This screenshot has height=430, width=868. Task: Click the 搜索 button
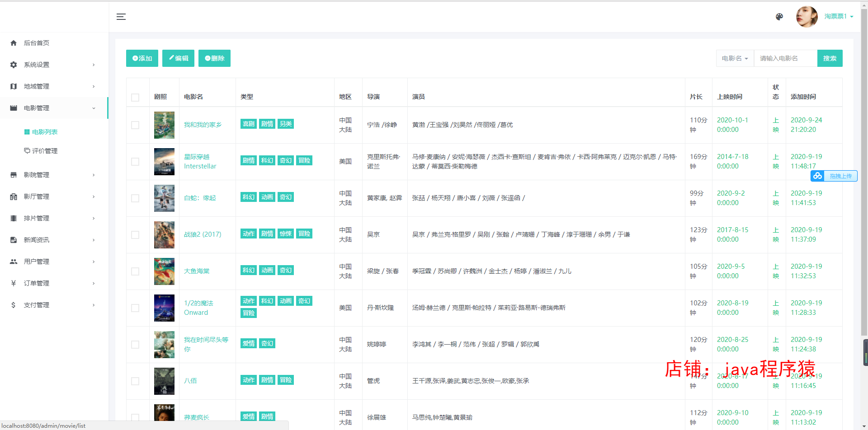(830, 58)
